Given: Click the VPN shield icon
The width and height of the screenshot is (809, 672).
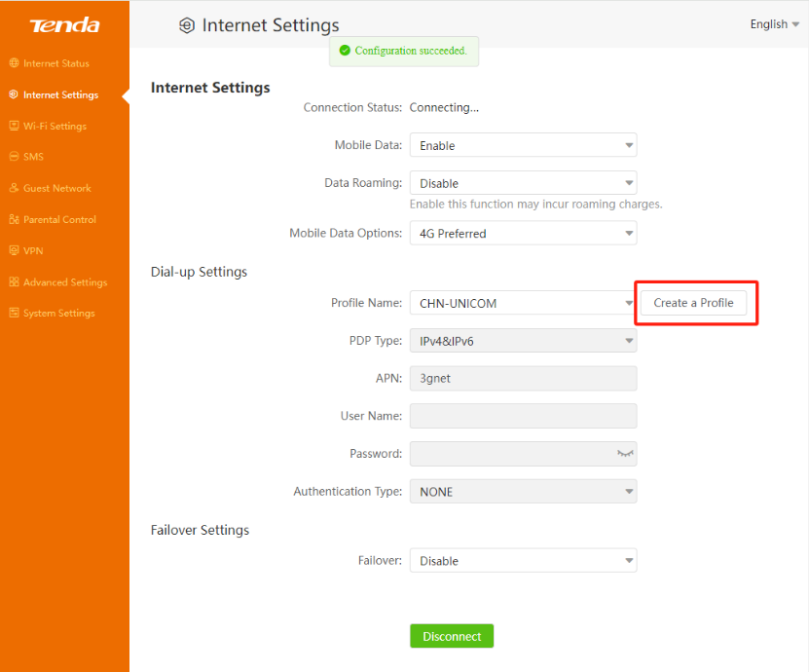Looking at the screenshot, I should pyautogui.click(x=14, y=250).
